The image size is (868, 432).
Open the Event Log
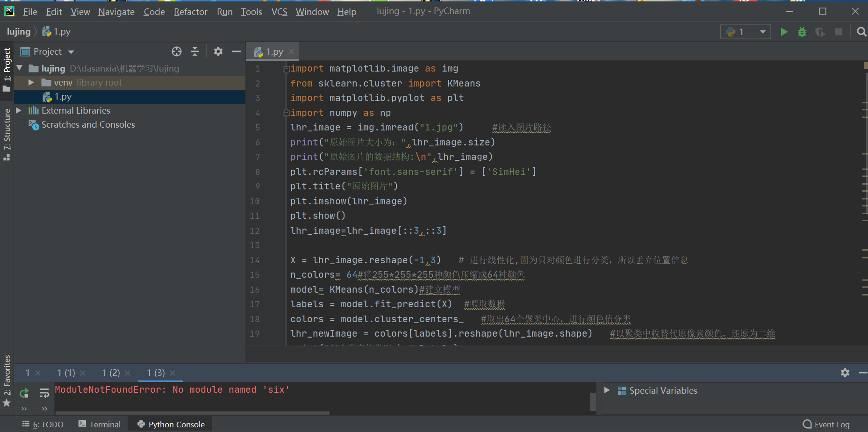826,425
